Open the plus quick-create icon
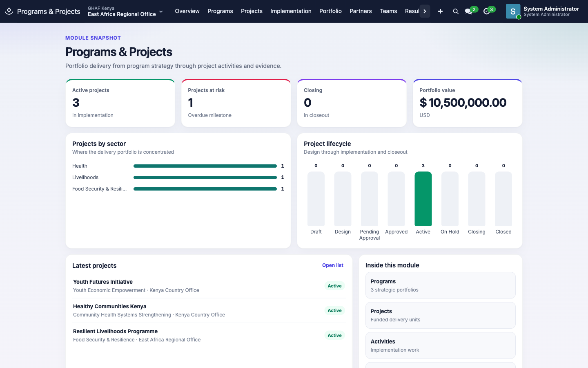This screenshot has height=368, width=588. [x=440, y=11]
